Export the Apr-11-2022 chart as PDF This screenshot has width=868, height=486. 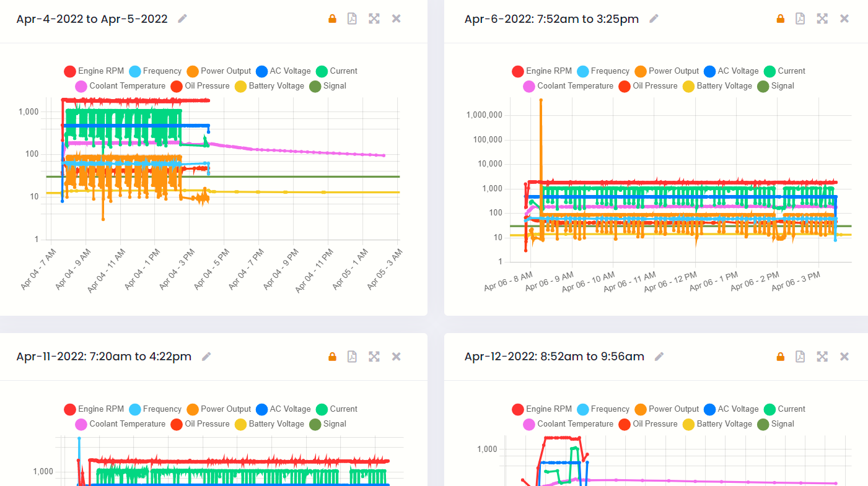[x=352, y=357]
